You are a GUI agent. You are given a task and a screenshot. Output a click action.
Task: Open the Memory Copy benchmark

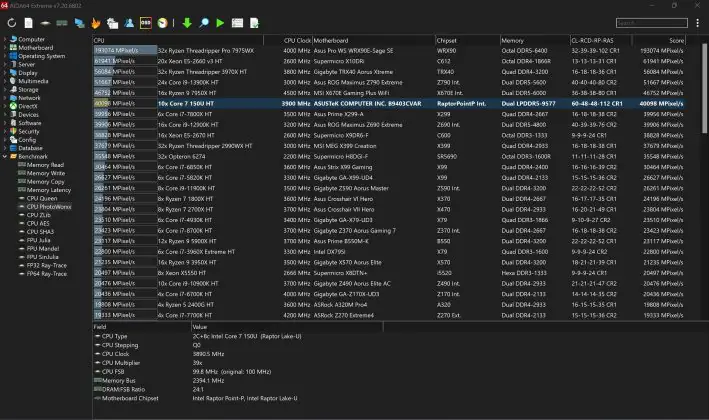tap(45, 181)
